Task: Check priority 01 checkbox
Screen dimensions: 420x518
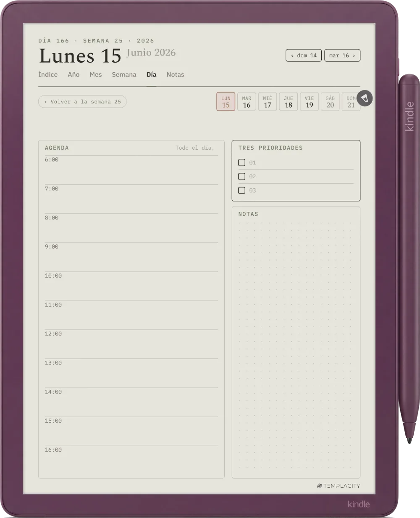Action: (x=241, y=162)
